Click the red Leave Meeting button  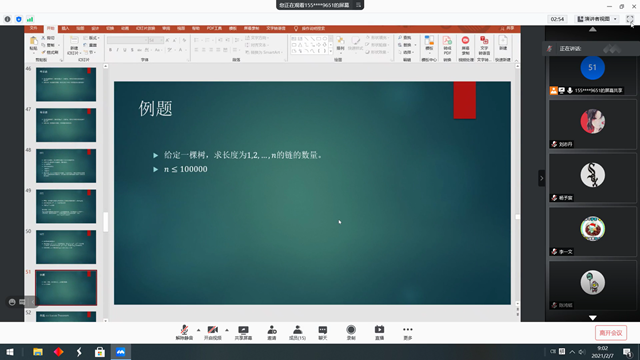pos(611,333)
